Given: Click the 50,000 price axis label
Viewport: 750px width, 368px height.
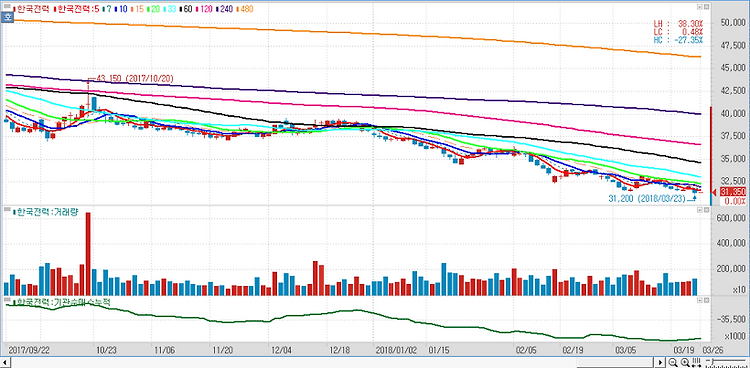Looking at the screenshot, I should coord(732,23).
